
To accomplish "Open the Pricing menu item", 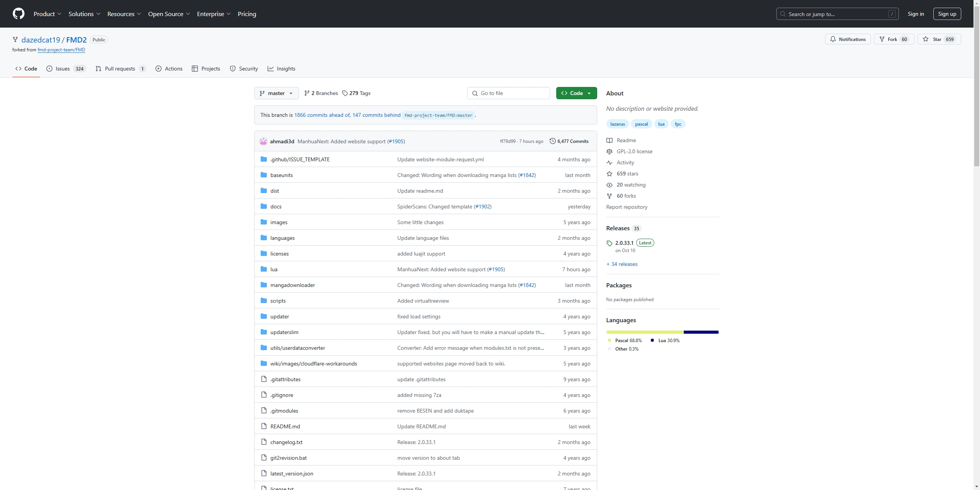I will (247, 14).
